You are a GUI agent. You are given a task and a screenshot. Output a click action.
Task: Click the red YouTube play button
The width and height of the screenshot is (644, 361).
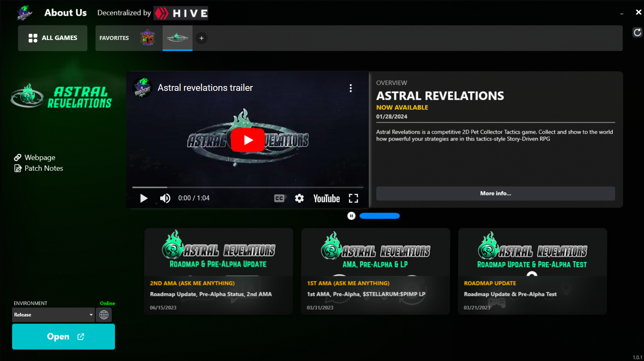pyautogui.click(x=248, y=140)
